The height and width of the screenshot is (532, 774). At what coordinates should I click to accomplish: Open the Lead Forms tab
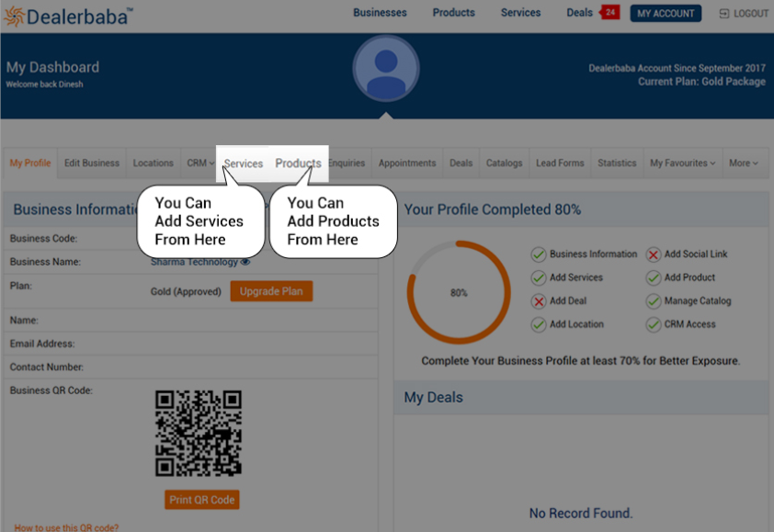point(560,163)
